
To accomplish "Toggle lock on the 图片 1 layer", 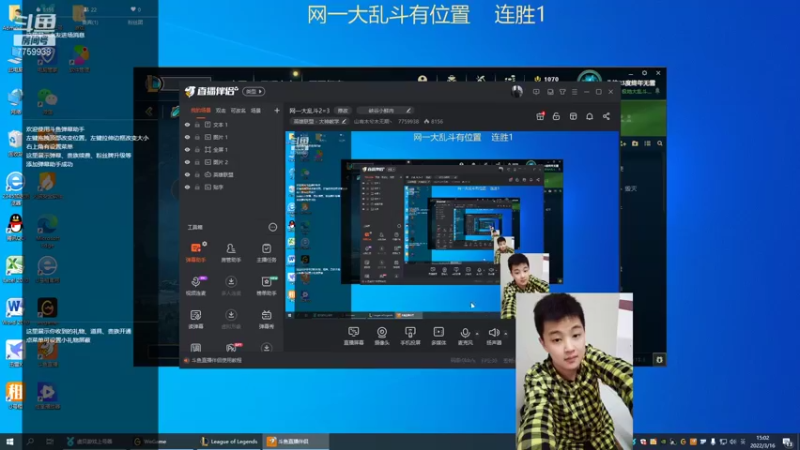I will (x=197, y=137).
